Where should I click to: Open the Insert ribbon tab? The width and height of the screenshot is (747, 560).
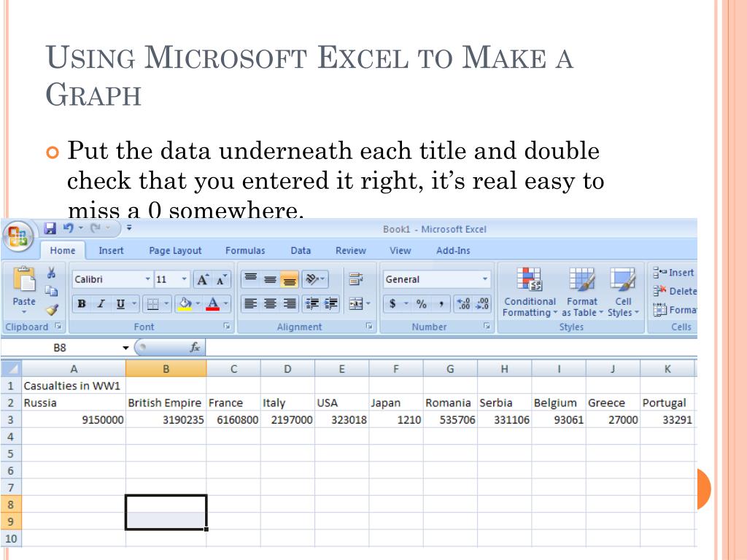point(111,251)
